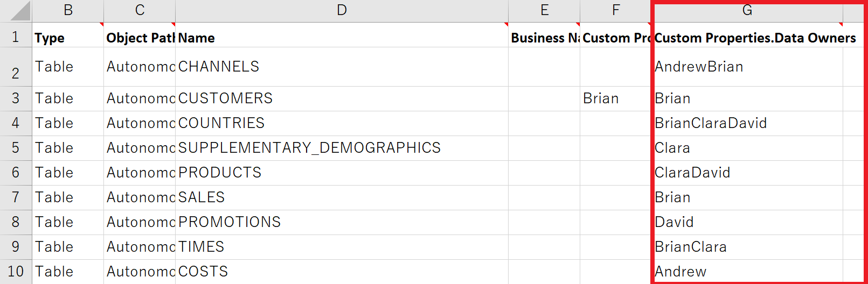Image resolution: width=868 pixels, height=284 pixels.
Task: Select the Object Path header cell
Action: click(140, 38)
